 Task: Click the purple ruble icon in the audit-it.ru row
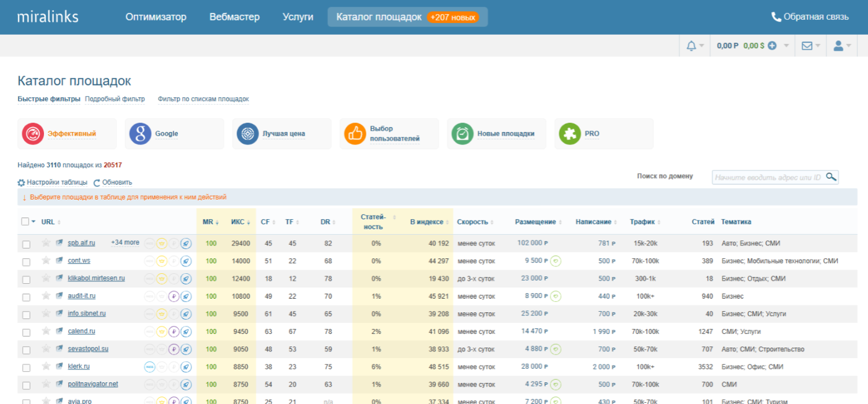(174, 296)
